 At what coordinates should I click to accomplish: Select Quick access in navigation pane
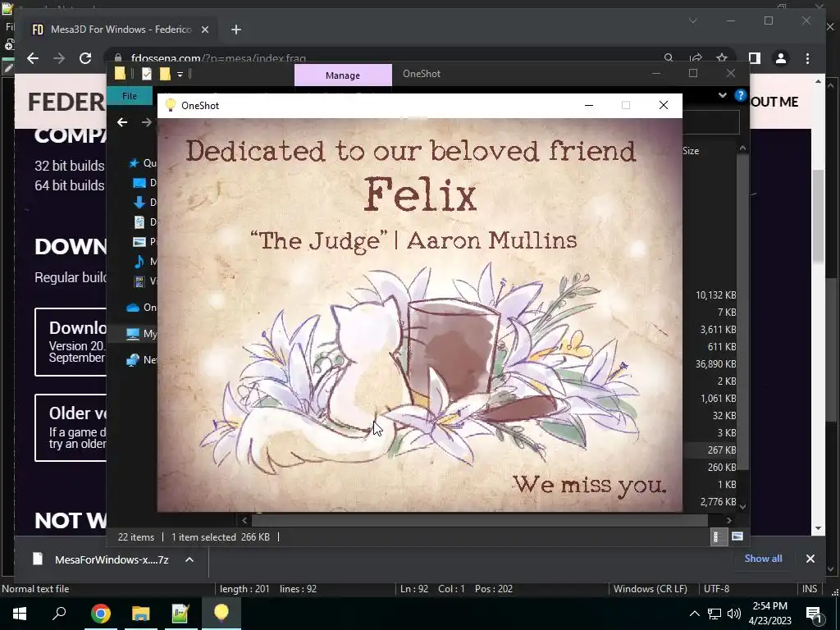(143, 163)
